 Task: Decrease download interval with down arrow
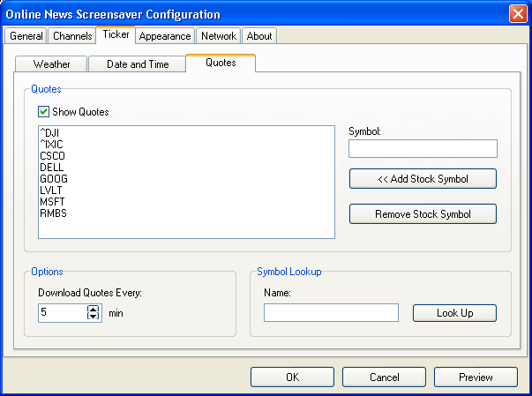[x=94, y=317]
